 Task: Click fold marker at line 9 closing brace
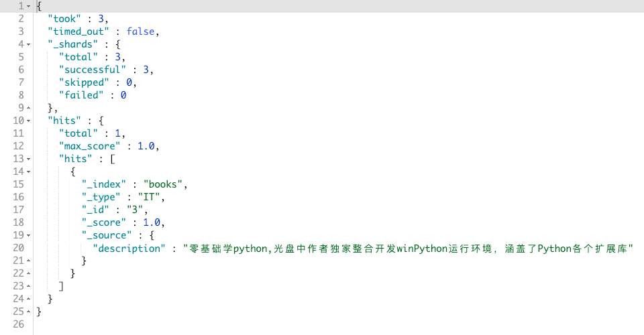(x=28, y=108)
